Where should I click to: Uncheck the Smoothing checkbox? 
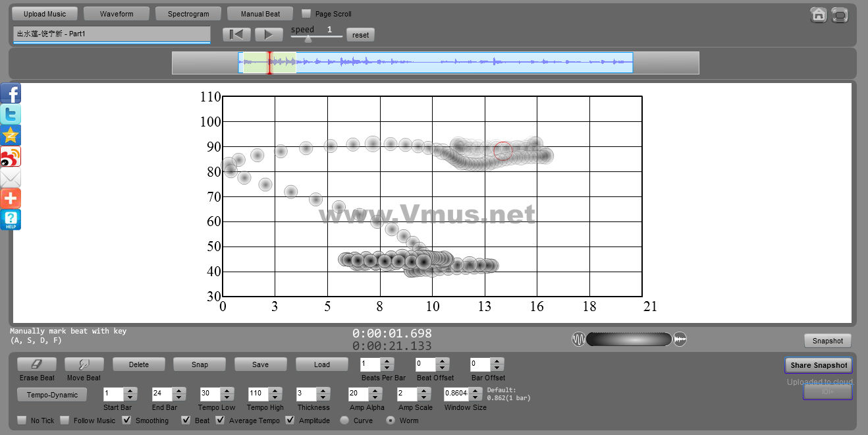[127, 420]
